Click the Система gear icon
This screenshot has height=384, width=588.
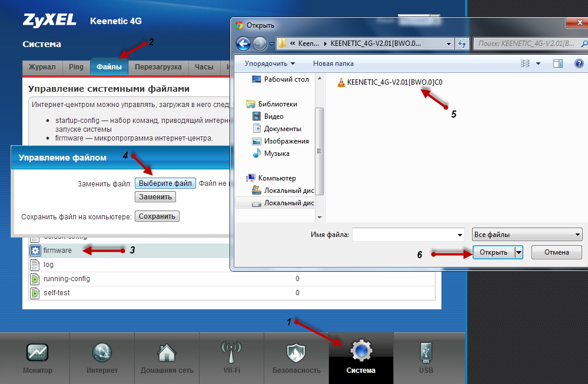pos(361,351)
